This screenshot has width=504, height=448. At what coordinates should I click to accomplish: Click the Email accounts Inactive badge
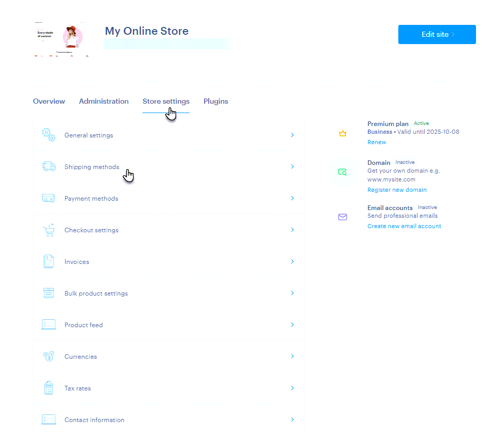[427, 207]
